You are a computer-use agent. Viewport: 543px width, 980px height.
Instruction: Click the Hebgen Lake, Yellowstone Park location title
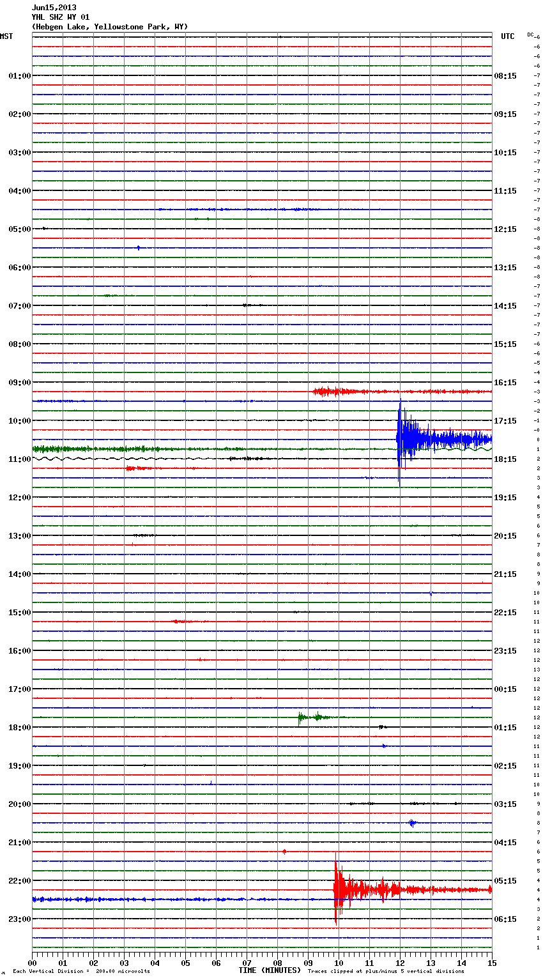110,27
